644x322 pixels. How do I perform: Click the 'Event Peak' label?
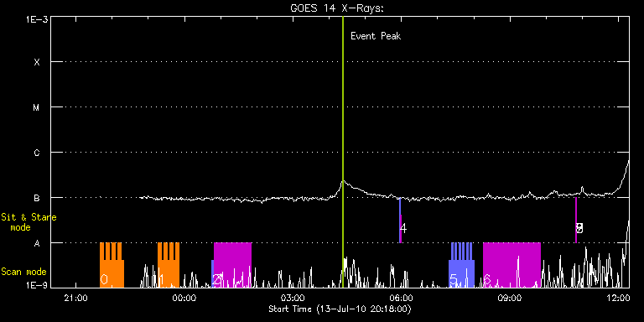[376, 36]
